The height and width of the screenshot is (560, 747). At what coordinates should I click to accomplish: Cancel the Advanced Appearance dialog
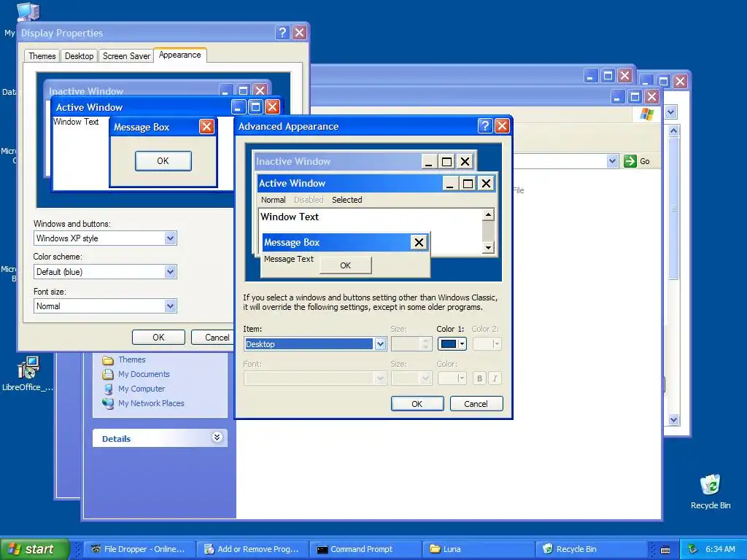click(476, 404)
